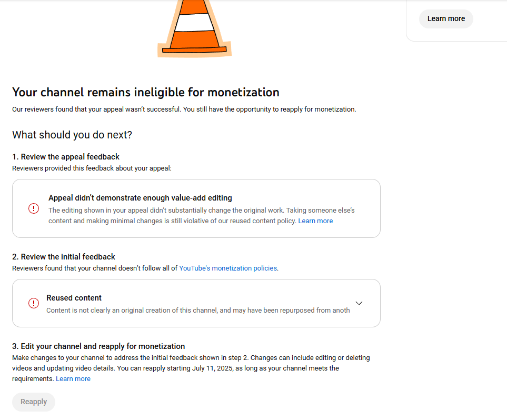
Task: Expand the Reused content chevron arrow
Action: coord(359,303)
